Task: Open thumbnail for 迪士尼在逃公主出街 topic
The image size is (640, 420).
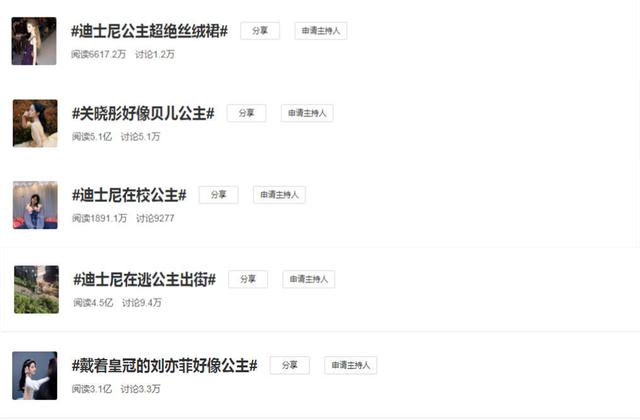Action: (x=36, y=289)
